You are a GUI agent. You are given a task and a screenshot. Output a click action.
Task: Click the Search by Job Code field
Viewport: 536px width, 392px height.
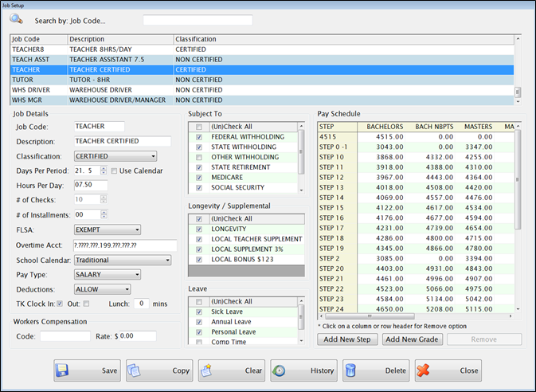(x=198, y=20)
